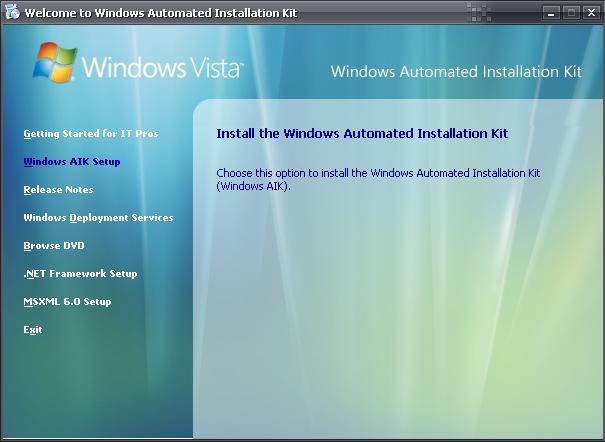Click the 'Welcome to Windows Automated Installation Kit' title
This screenshot has height=442, width=605.
coord(161,13)
